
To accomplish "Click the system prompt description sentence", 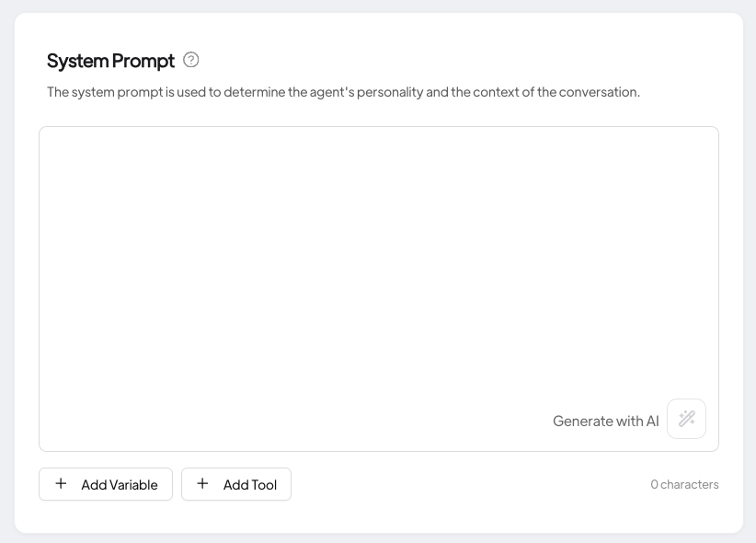I will [343, 92].
